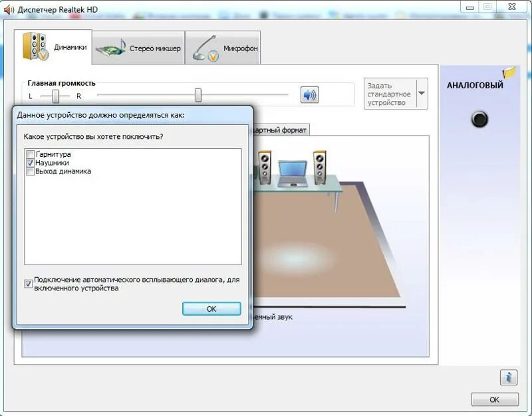532x416 pixels.
Task: Click the АНАЛОГОВЫЙ label
Action: (x=475, y=85)
